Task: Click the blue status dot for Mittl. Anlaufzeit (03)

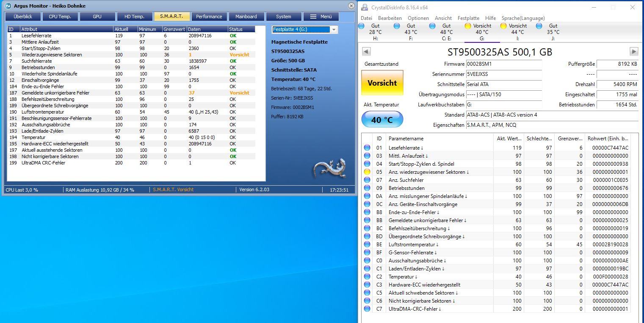Action: (x=367, y=156)
